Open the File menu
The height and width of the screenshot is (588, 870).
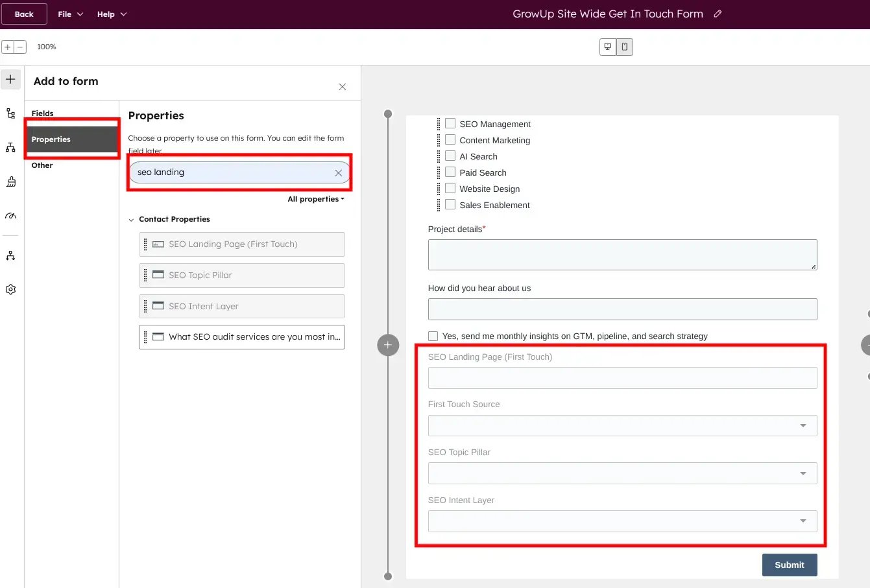(x=69, y=14)
